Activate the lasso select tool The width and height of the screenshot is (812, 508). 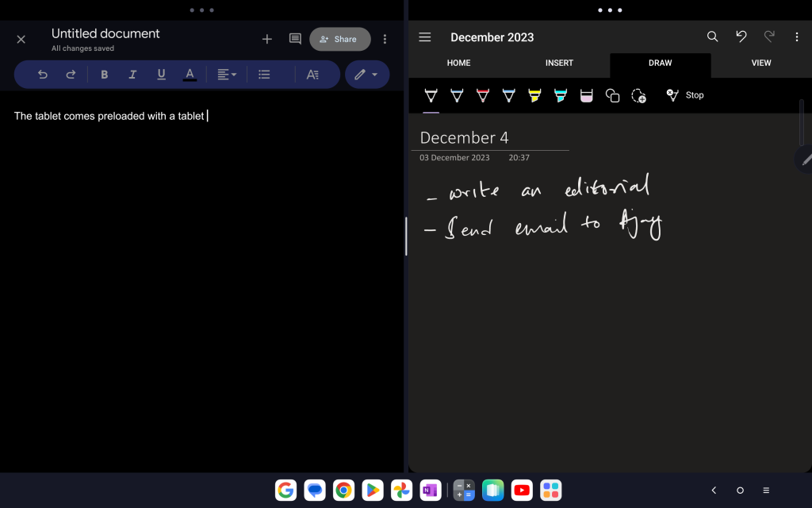coord(638,95)
